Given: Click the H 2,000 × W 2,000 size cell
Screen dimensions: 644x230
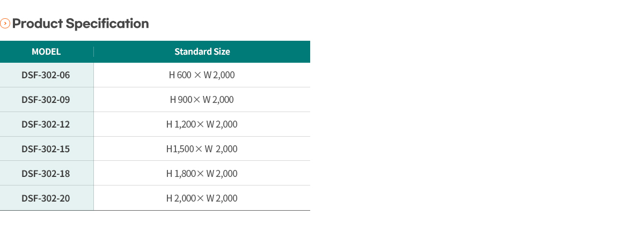Looking at the screenshot, I should 202,198.
